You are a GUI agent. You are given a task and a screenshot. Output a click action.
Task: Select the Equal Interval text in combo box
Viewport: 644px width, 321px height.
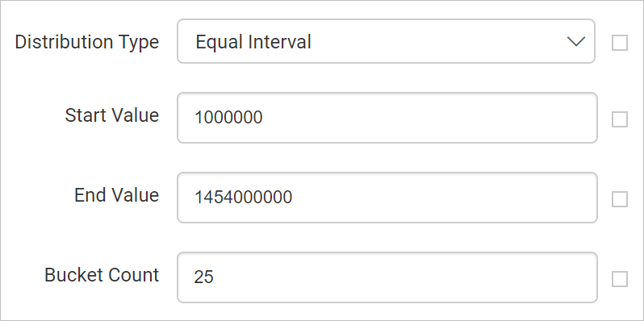(x=253, y=42)
